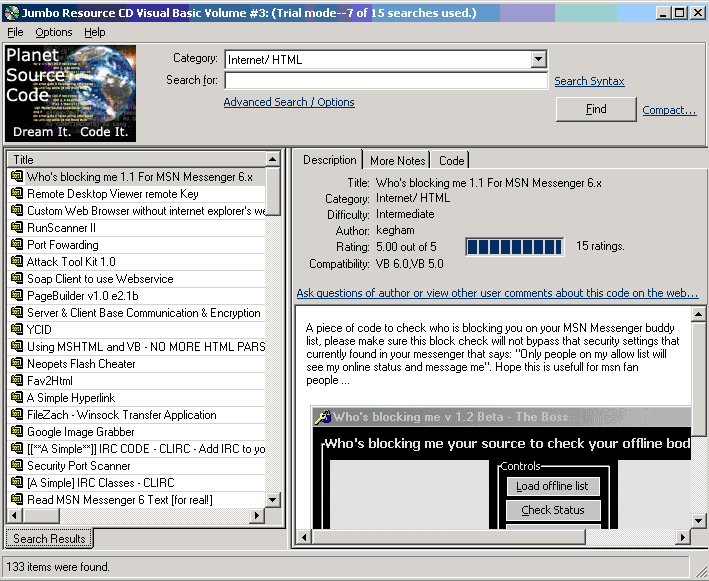Viewport: 709px width, 581px height.
Task: Click icon beside Who's blocking me 1.1 entry
Action: (x=17, y=176)
